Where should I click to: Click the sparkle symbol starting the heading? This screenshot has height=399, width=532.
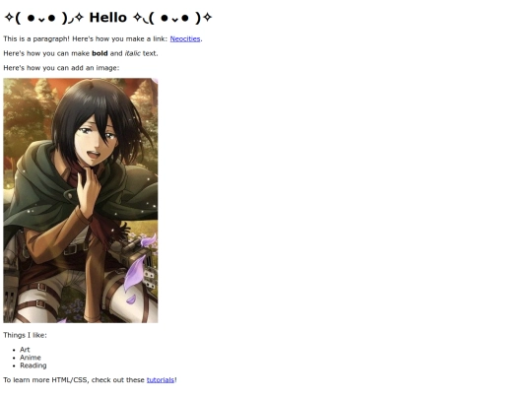pyautogui.click(x=9, y=18)
